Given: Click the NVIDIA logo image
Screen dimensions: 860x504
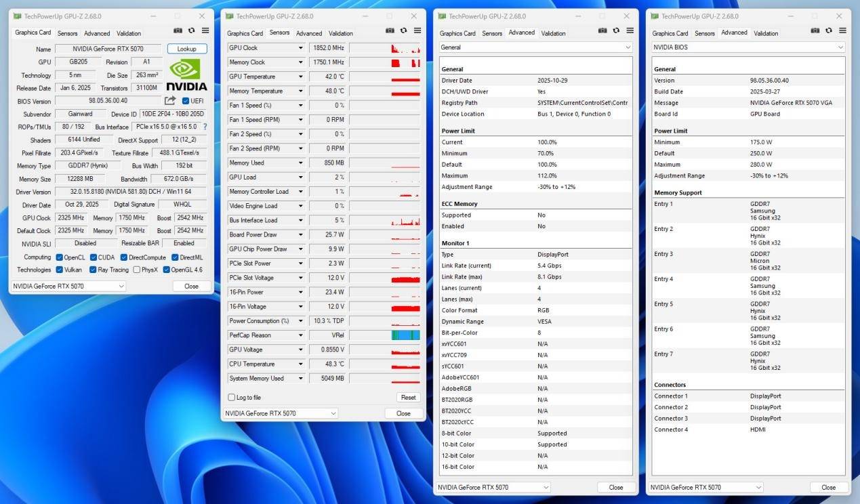Looking at the screenshot, I should (x=186, y=75).
